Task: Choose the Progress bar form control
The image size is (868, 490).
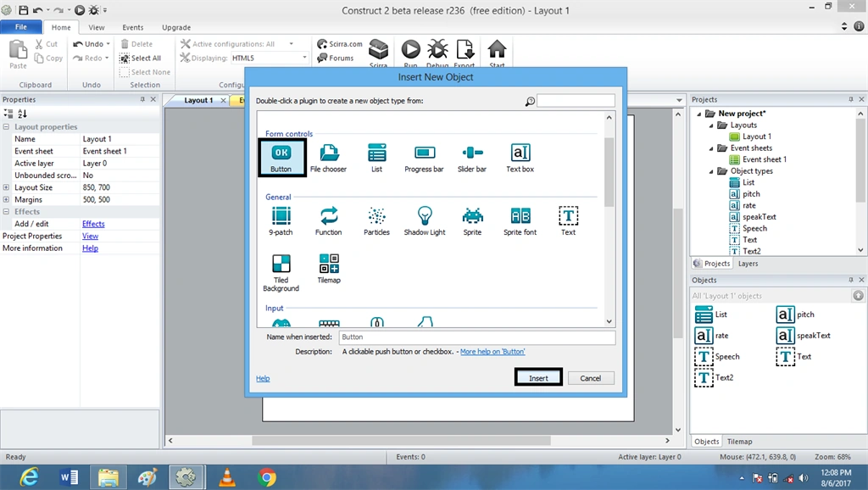Action: coord(424,159)
